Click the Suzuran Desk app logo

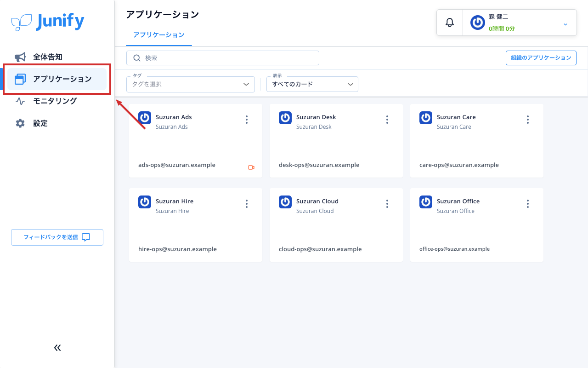[x=285, y=118]
